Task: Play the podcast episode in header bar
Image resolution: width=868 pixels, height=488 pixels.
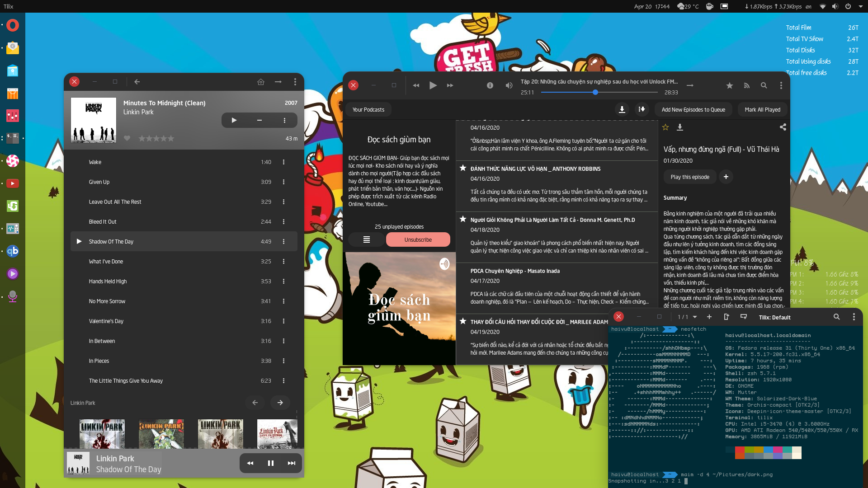Action: click(x=433, y=85)
